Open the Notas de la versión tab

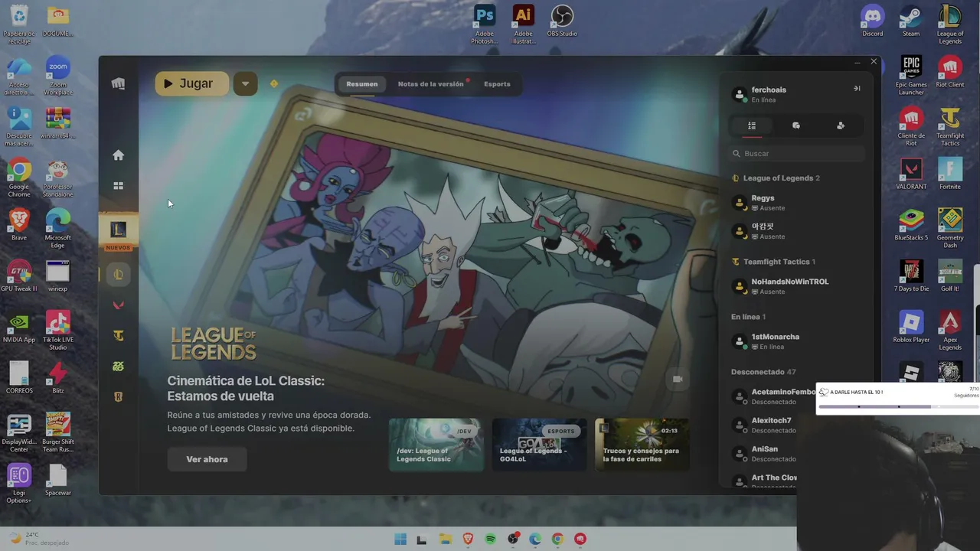pyautogui.click(x=431, y=84)
